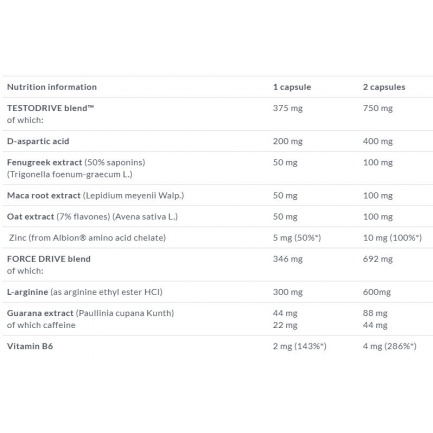Viewport: 433px width, 433px height.
Task: Select the Oat extract ingredient
Action: (30, 217)
